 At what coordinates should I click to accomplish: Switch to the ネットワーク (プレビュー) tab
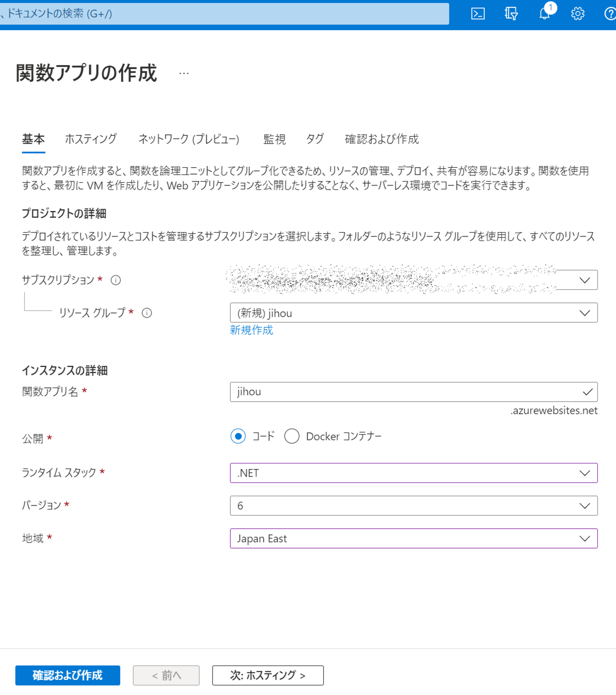click(x=189, y=139)
